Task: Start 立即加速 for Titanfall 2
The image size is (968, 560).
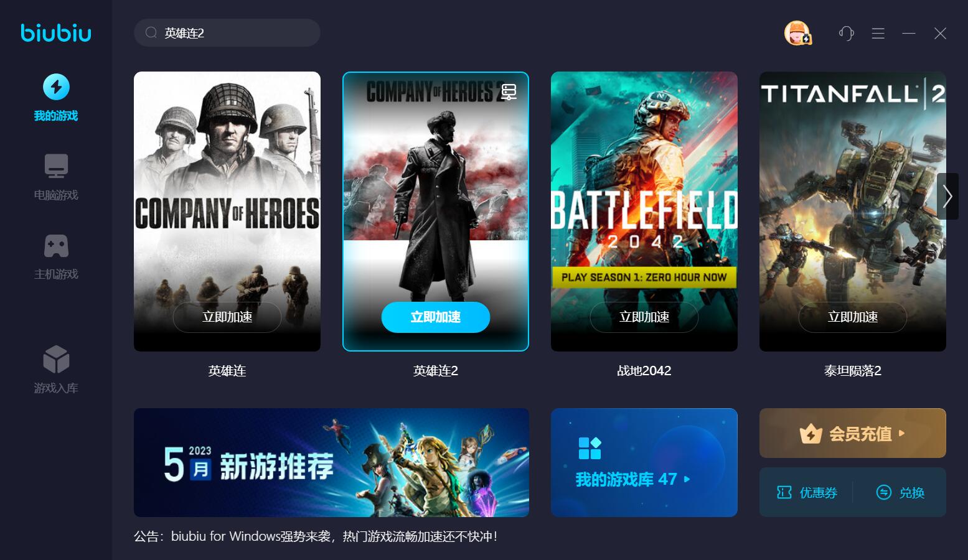Action: 853,317
